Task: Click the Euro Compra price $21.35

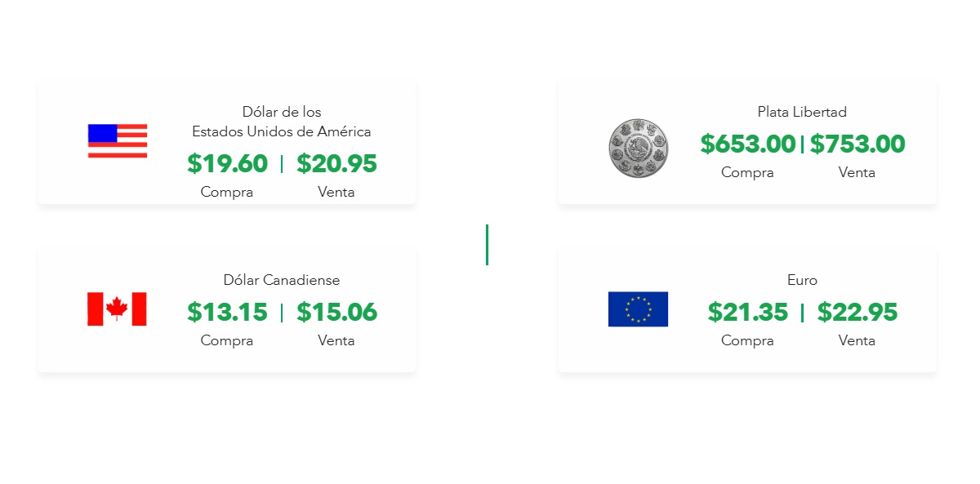Action: [x=748, y=313]
